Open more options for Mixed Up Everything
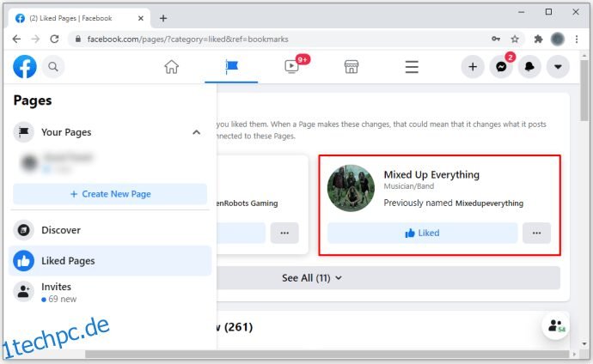The image size is (593, 364). (536, 233)
